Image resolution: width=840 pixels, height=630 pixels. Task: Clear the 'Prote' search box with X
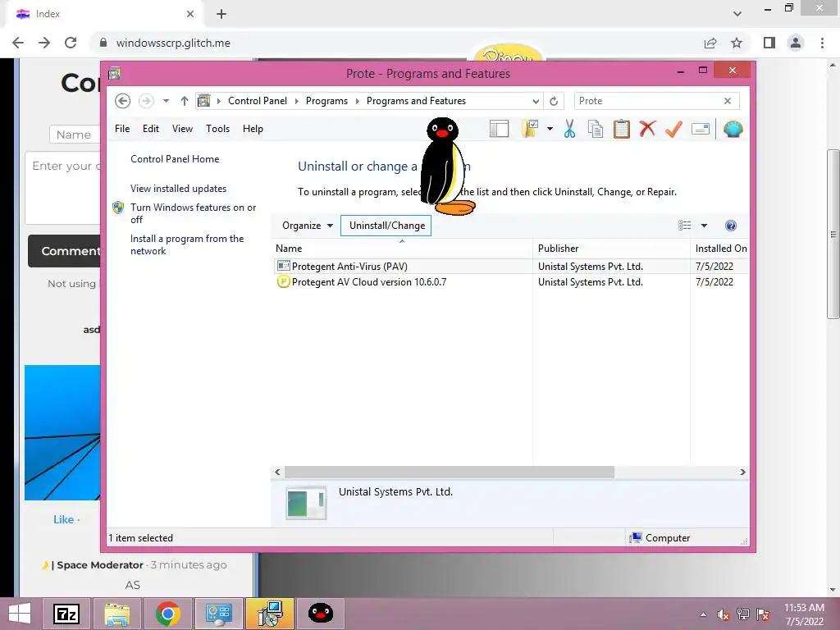728,101
